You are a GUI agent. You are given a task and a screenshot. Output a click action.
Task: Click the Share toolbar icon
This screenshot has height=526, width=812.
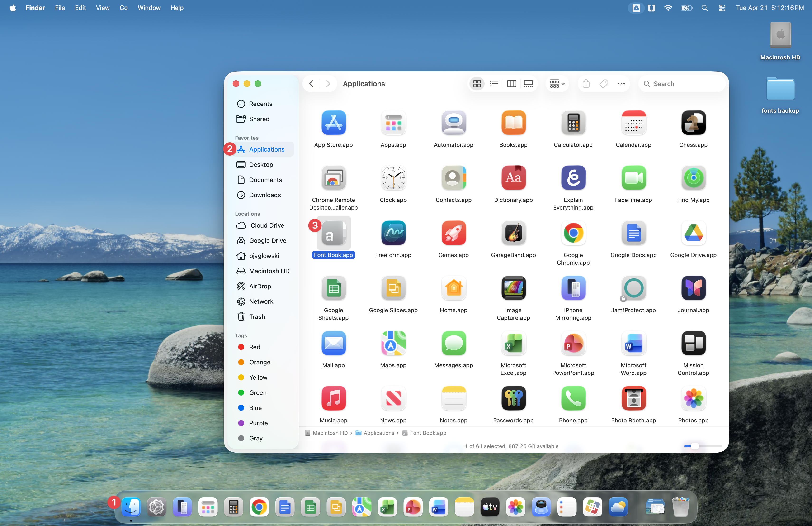(586, 84)
